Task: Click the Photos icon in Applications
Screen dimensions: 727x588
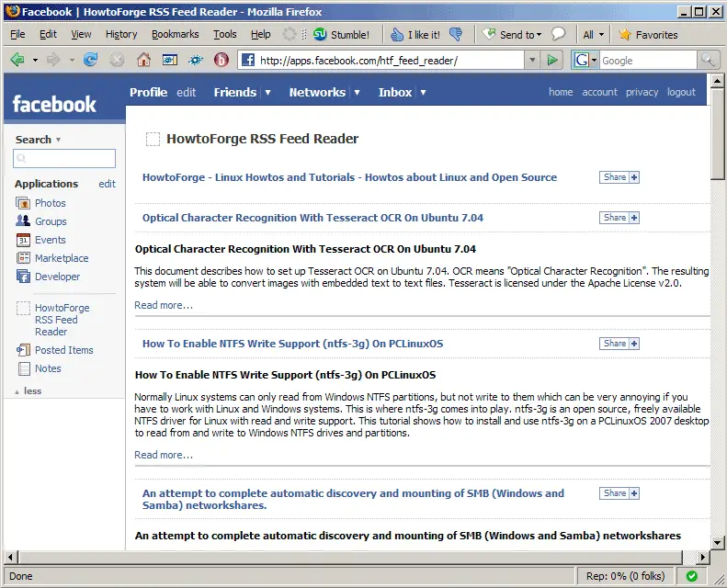Action: (23, 203)
